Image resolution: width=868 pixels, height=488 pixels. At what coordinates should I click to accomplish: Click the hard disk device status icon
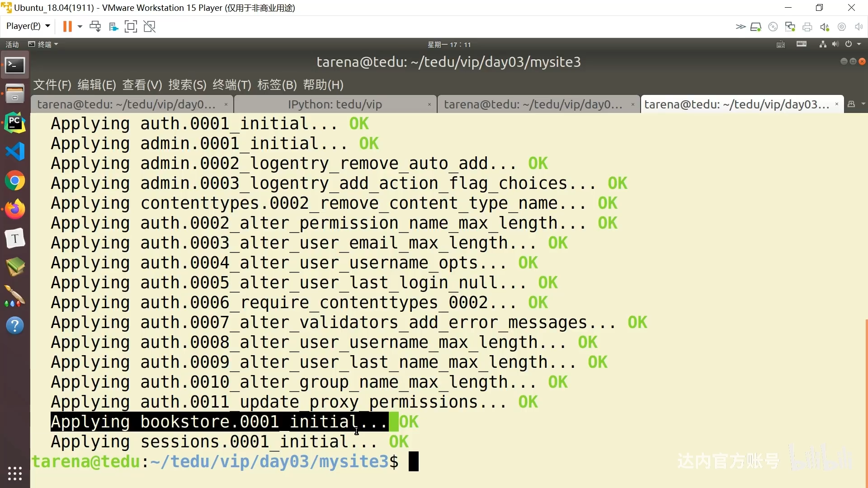coord(755,27)
